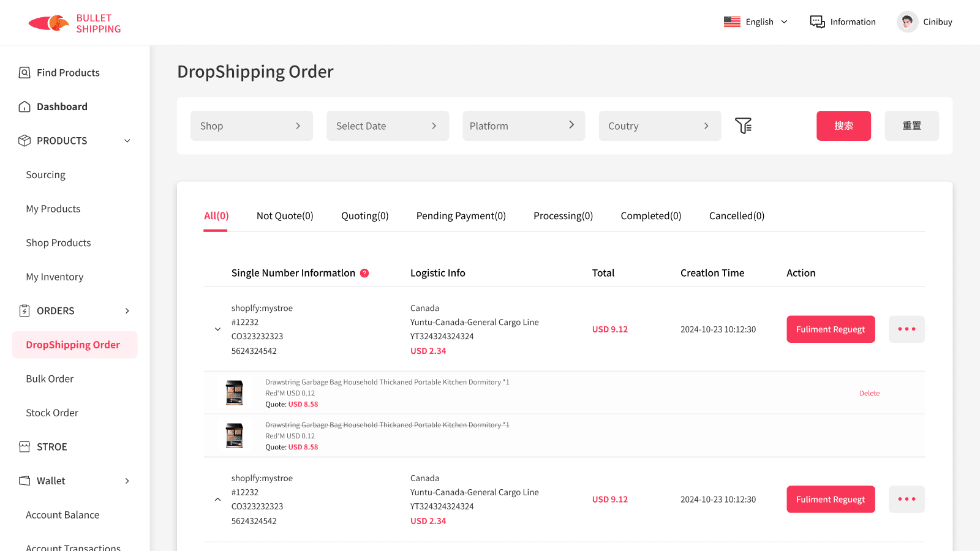Click the Find Products search icon

(24, 73)
